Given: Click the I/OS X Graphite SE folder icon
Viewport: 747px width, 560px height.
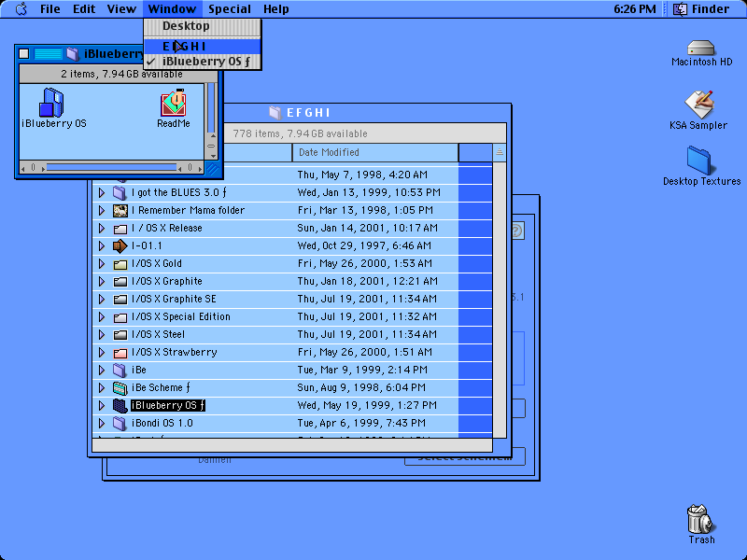Looking at the screenshot, I should (120, 300).
